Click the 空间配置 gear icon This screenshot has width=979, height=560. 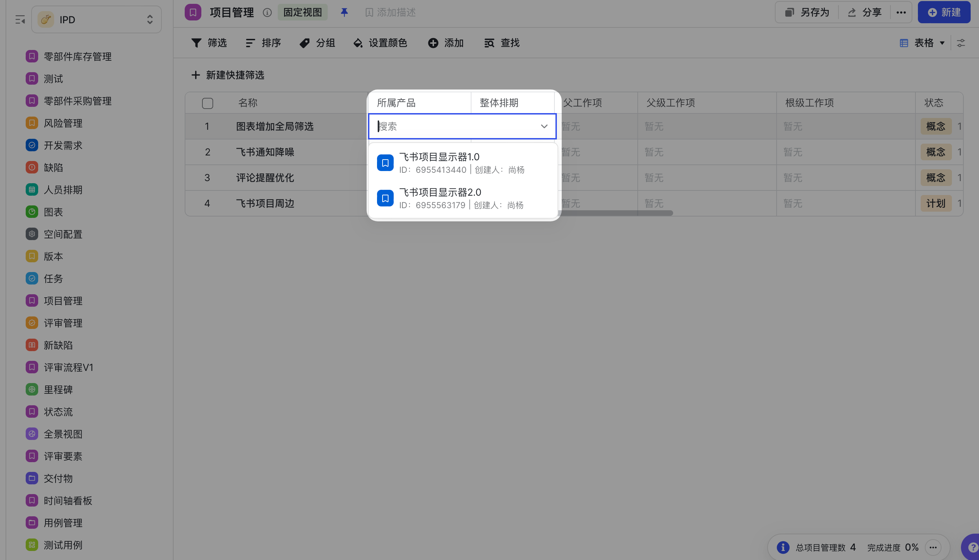coord(32,234)
